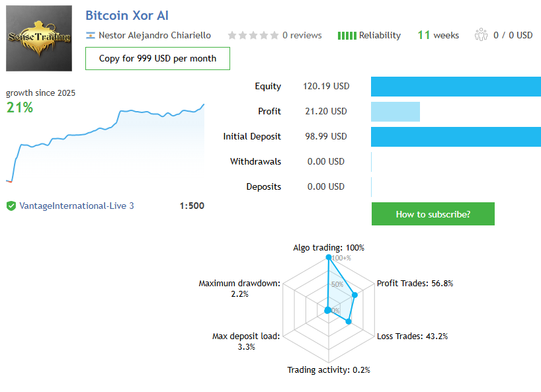Click the Initial Deposit blue bar
This screenshot has width=541, height=392.
456,137
